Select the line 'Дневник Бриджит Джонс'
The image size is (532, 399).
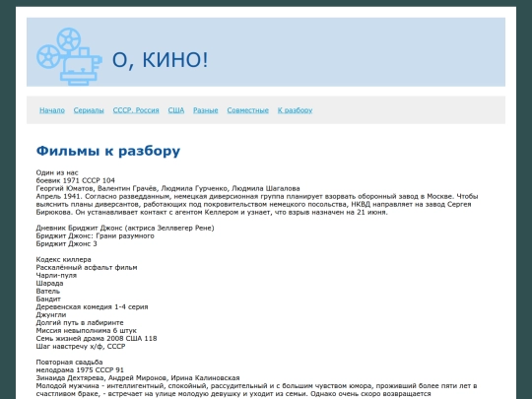(125, 228)
